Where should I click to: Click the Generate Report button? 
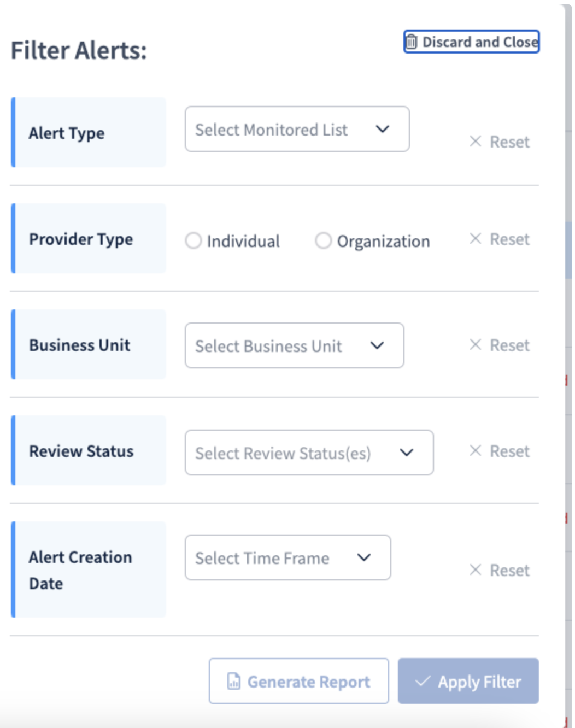coord(298,681)
